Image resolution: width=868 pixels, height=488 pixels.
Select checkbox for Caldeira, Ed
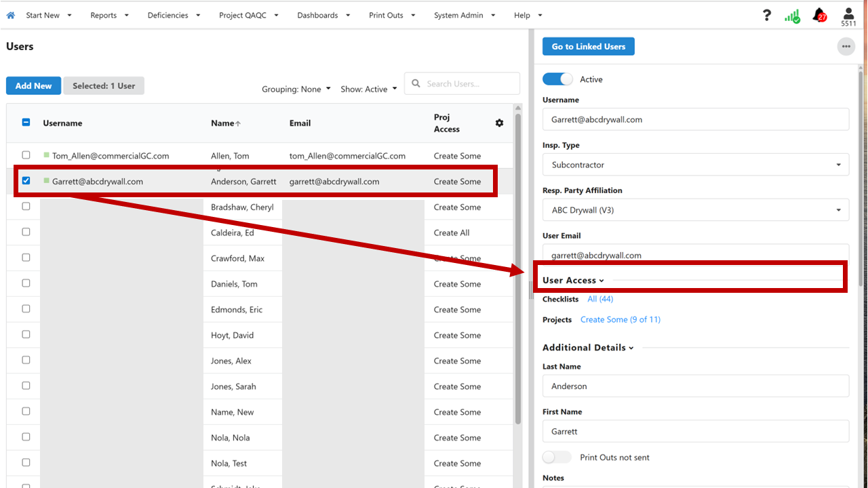tap(26, 232)
